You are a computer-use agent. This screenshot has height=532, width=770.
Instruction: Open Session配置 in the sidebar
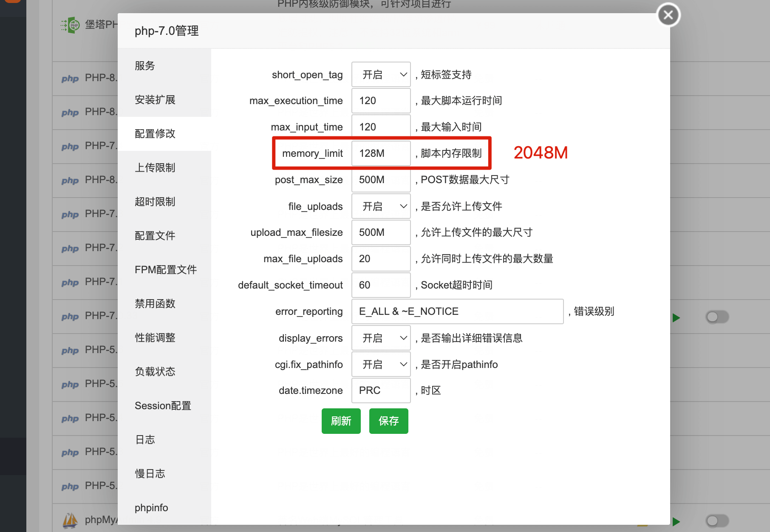coord(164,406)
